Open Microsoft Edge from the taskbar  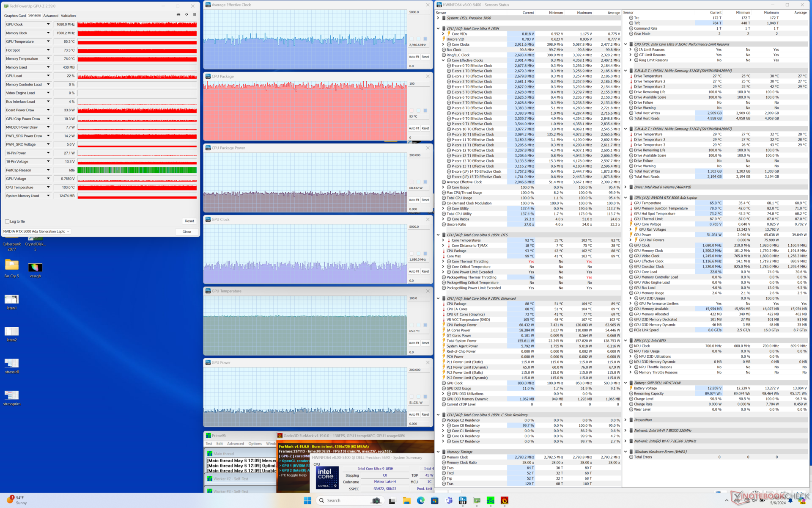(x=420, y=500)
